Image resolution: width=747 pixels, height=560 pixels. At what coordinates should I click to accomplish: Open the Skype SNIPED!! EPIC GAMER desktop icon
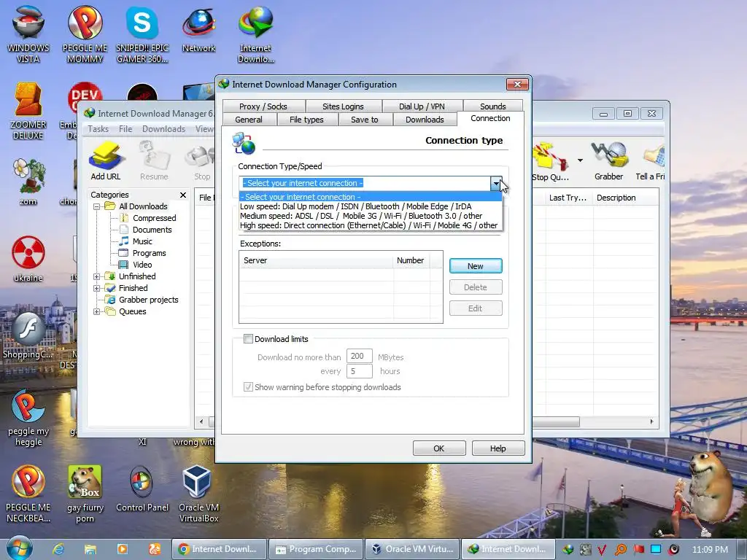point(142,34)
